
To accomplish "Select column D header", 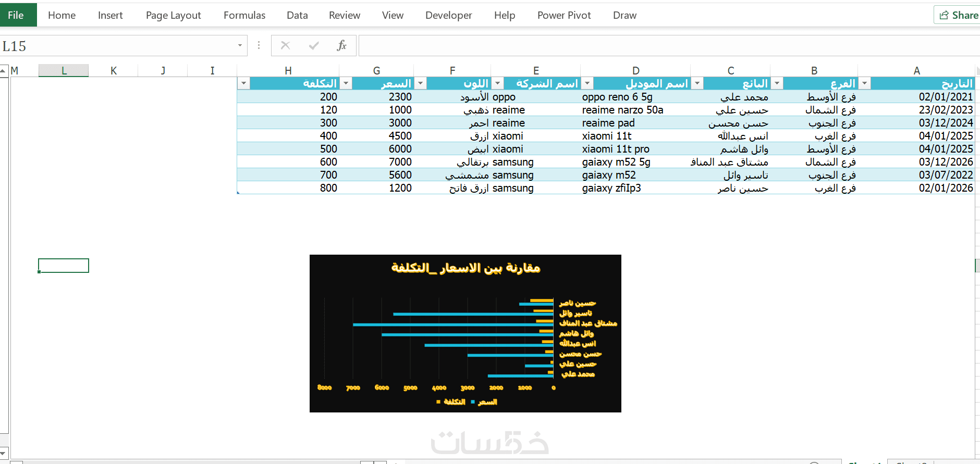I will click(635, 70).
